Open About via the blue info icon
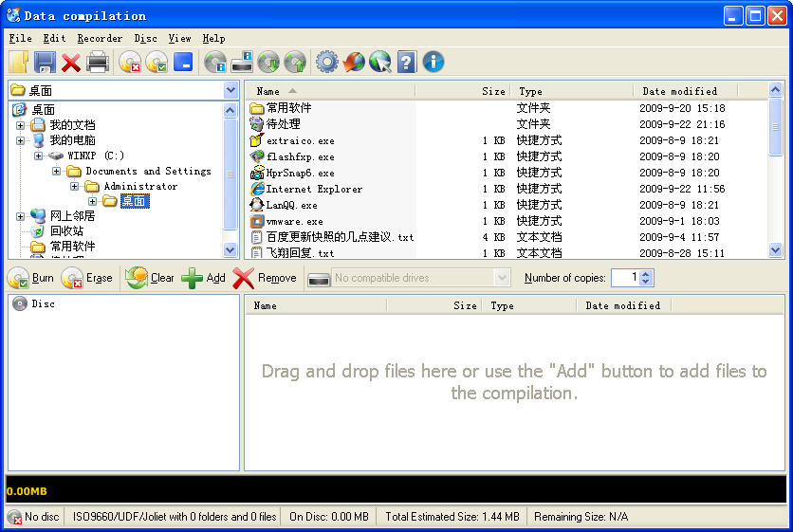 [433, 63]
